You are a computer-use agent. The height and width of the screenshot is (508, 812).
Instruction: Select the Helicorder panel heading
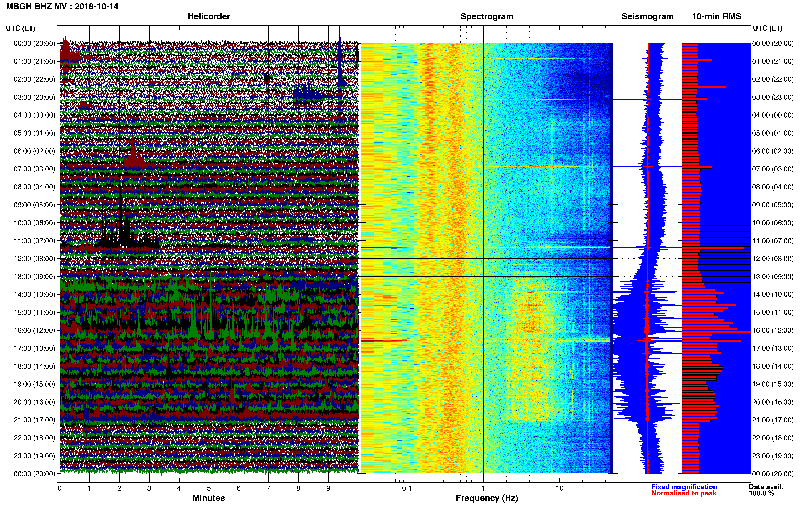(x=209, y=16)
